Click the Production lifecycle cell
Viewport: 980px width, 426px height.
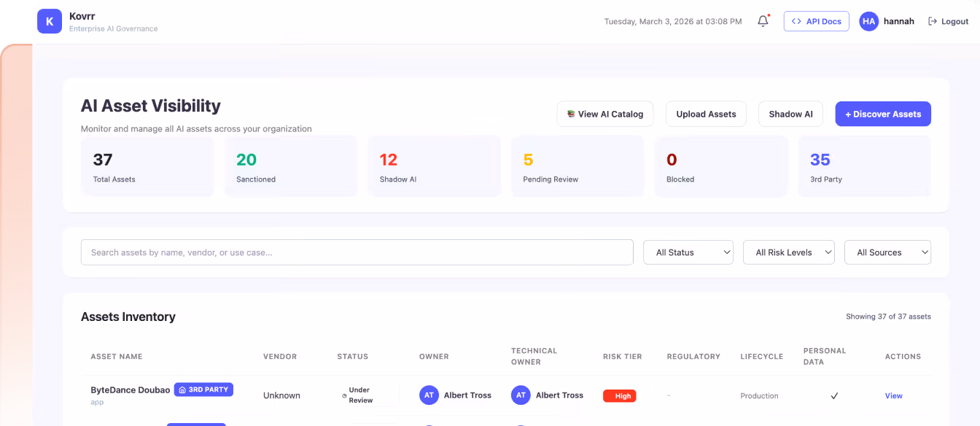click(x=759, y=396)
